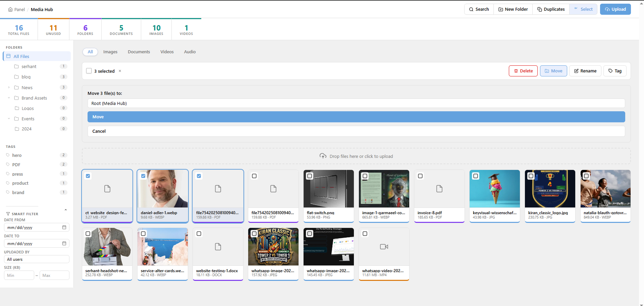Toggle the select-all checkbox beside 3 selected

[89, 71]
